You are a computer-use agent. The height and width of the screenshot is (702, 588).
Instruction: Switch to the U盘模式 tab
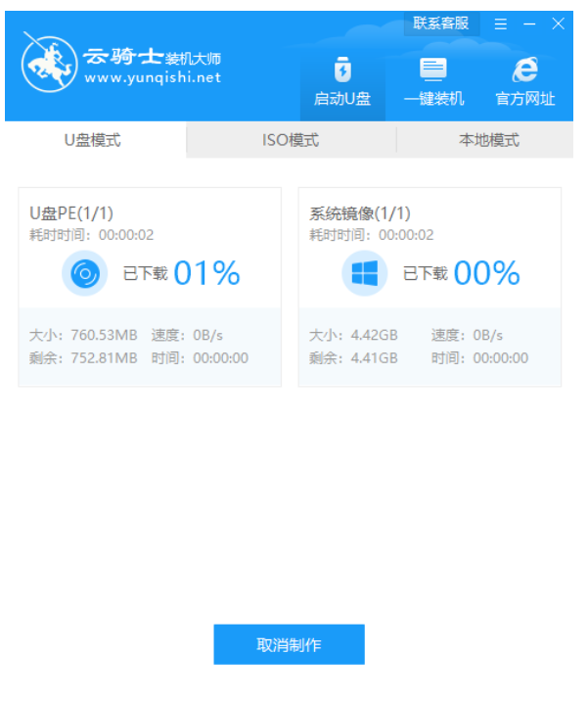93,140
